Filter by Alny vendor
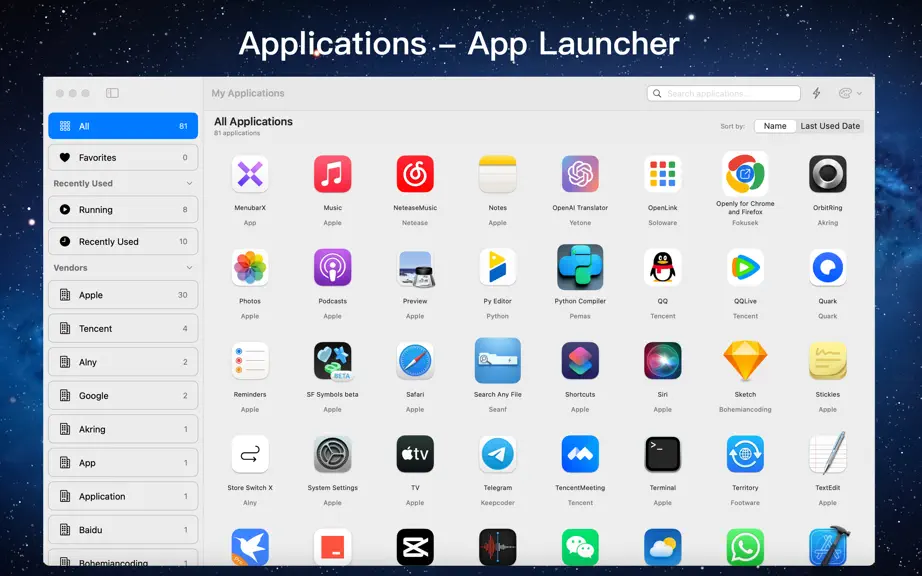This screenshot has width=922, height=576. [x=123, y=362]
